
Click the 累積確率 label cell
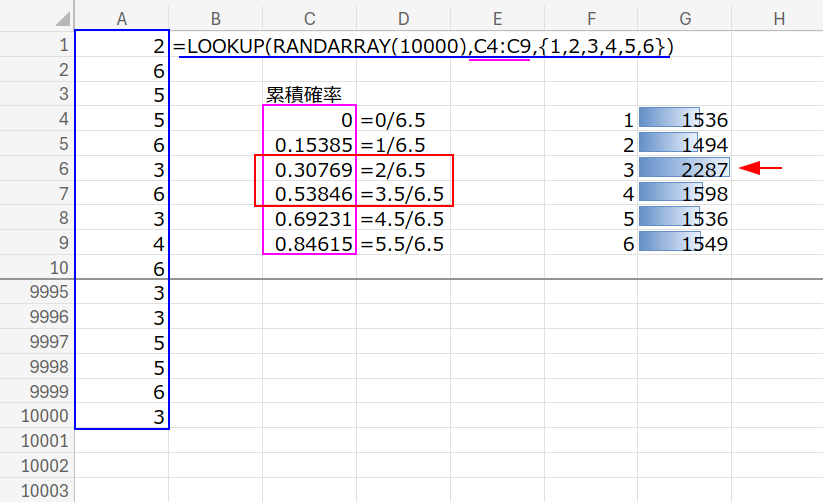[309, 95]
